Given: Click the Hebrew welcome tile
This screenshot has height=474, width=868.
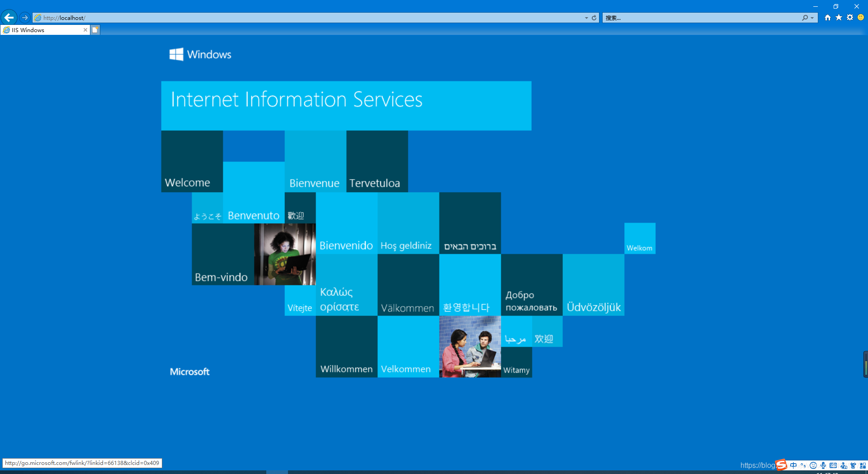Looking at the screenshot, I should 470,223.
